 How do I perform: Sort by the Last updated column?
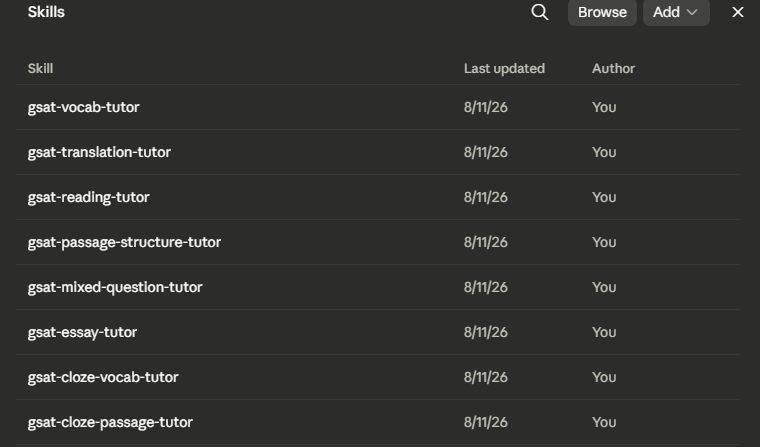504,68
